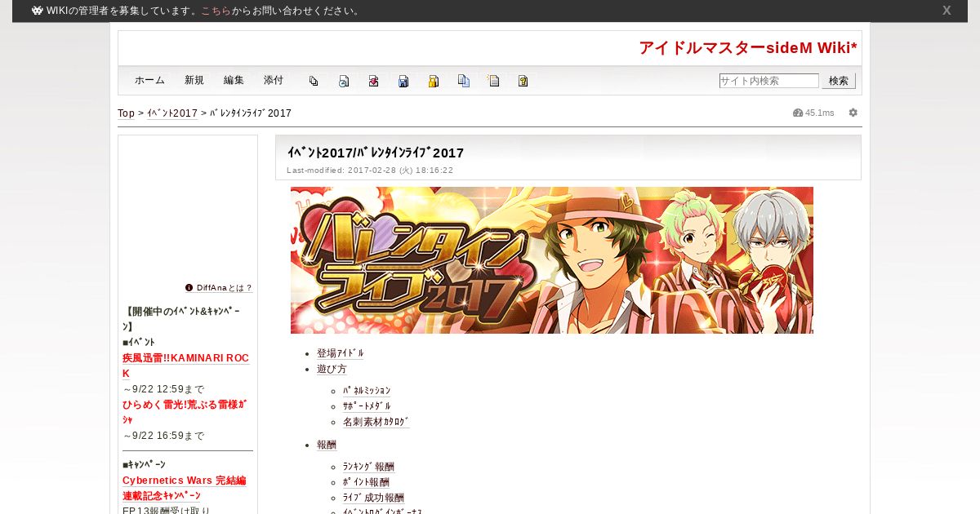Jump to 遊び方 section

click(332, 369)
